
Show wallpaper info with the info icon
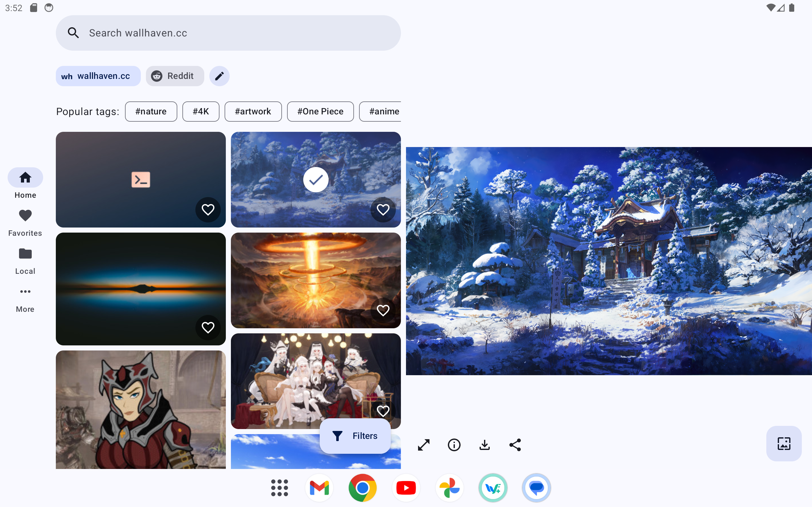click(454, 445)
